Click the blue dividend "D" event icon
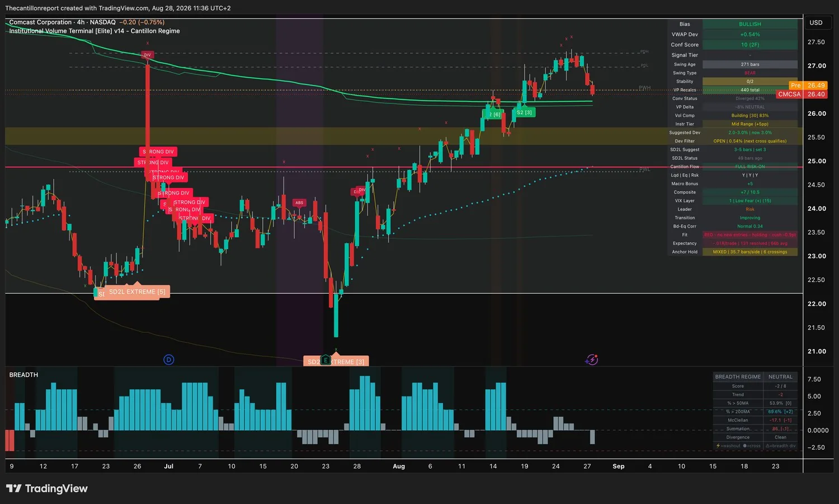Screen dimensions: 839x504 (x=169, y=360)
